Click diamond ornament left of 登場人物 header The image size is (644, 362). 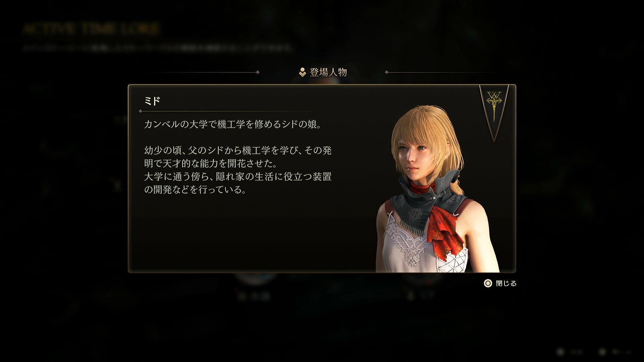pos(258,72)
